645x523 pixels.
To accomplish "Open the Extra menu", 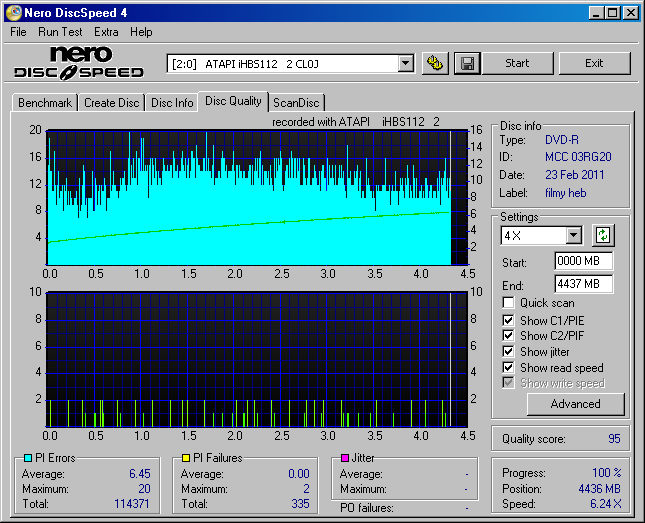I will click(x=106, y=32).
